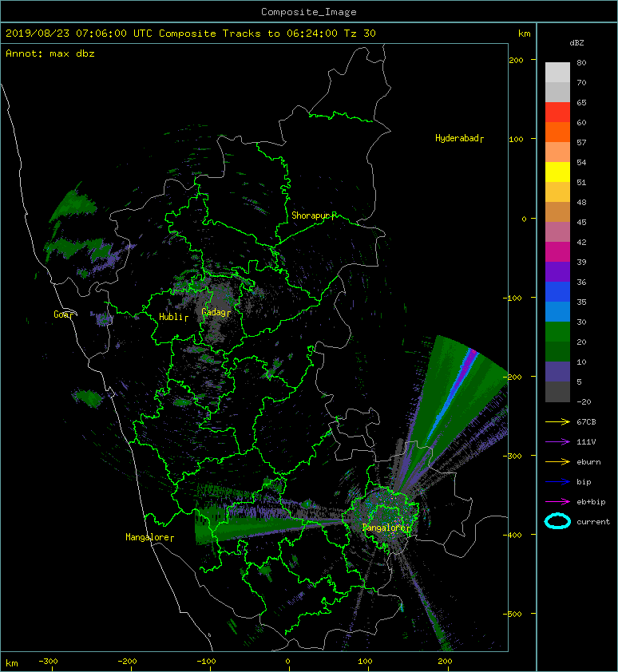The height and width of the screenshot is (672, 618).
Task: Click the bip blue arrow legend icon
Action: click(557, 482)
